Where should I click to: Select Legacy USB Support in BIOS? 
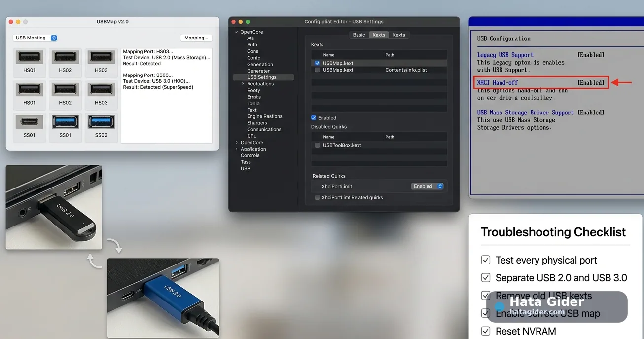click(x=505, y=55)
